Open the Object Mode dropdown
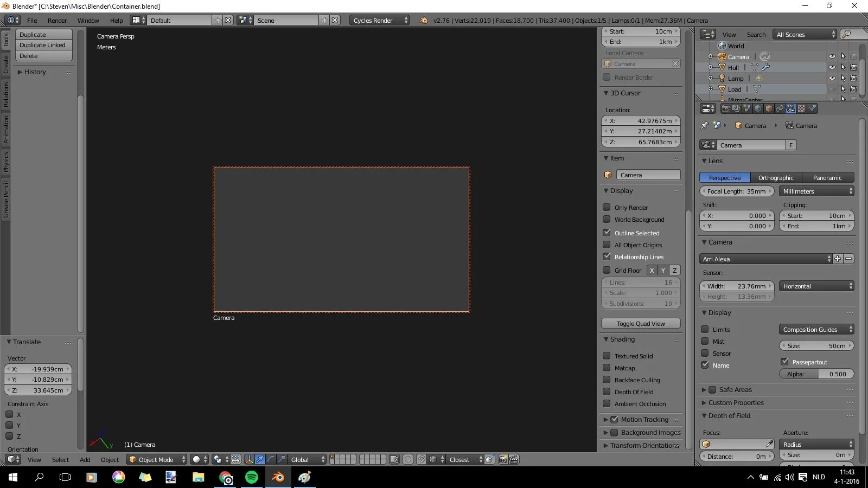This screenshot has height=488, width=868. (156, 459)
